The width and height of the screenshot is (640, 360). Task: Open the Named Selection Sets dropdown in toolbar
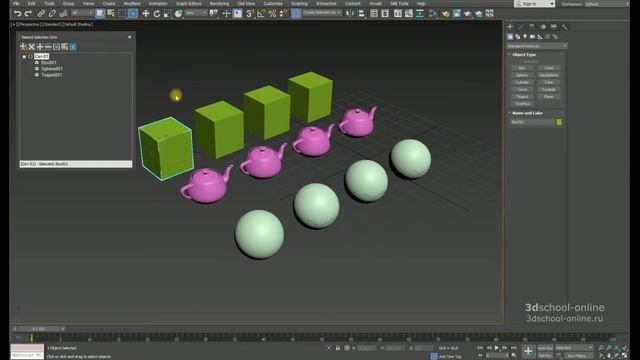[322, 13]
